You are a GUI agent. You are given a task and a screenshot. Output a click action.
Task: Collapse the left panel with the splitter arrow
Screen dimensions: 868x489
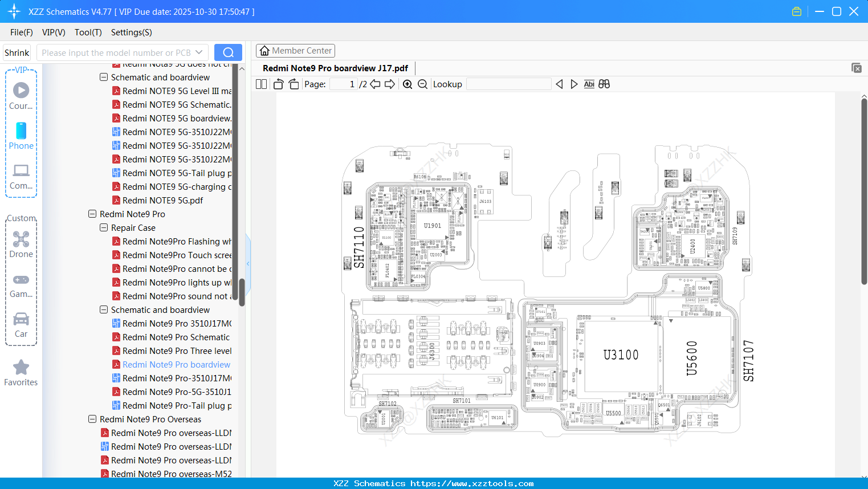click(x=248, y=264)
